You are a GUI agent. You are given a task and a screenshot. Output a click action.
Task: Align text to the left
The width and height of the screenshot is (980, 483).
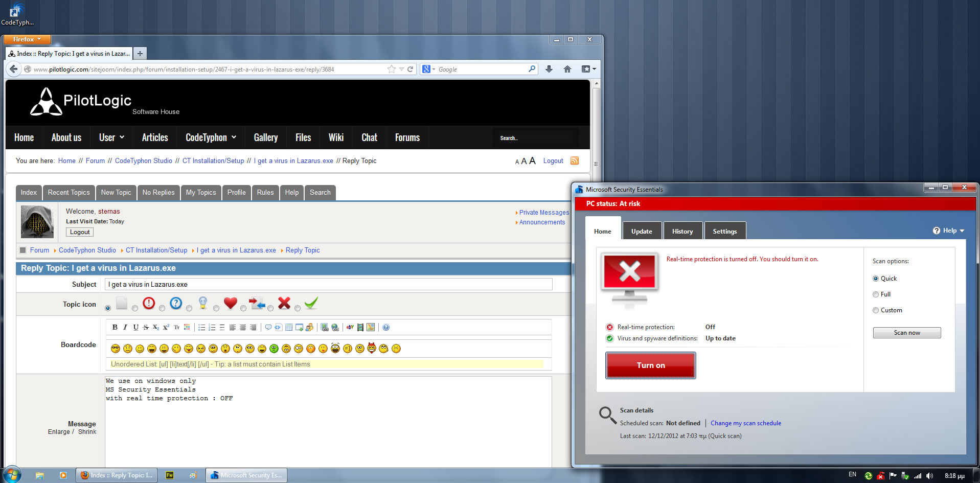coord(232,327)
